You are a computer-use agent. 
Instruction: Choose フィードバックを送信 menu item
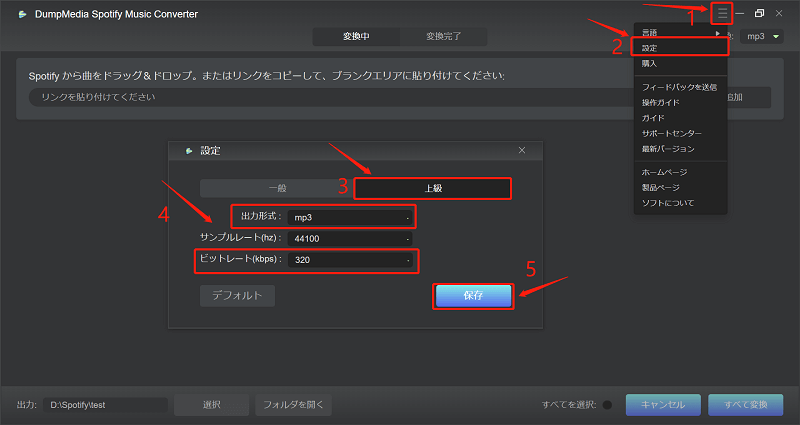point(681,87)
